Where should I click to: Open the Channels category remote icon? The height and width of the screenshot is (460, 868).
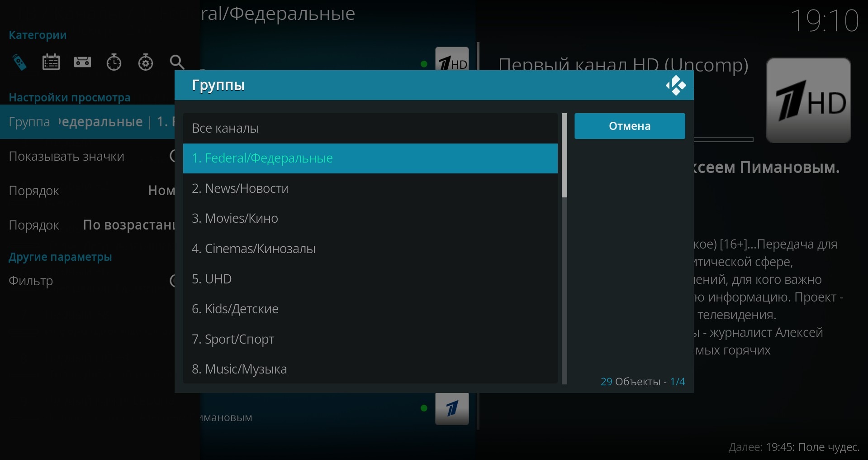19,62
